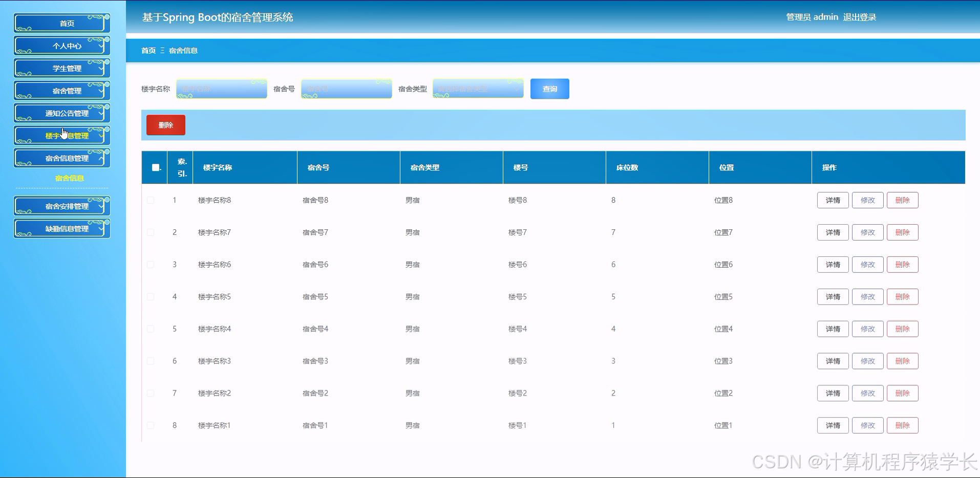The image size is (980, 478).
Task: Open 详情 for 楼宇名称7 row
Action: (833, 232)
